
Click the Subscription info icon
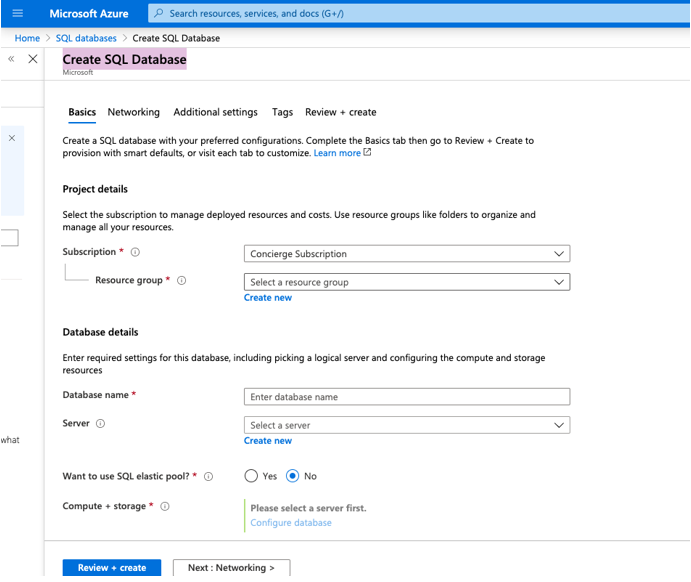pyautogui.click(x=135, y=253)
